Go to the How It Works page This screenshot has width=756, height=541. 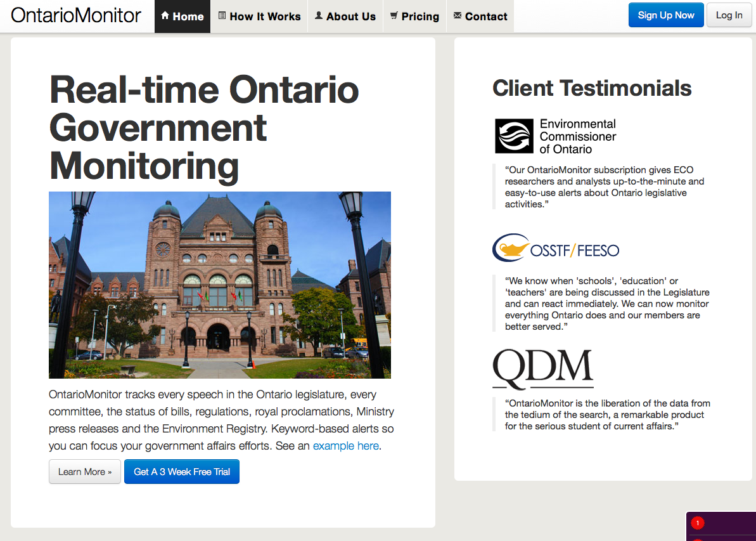tap(259, 16)
